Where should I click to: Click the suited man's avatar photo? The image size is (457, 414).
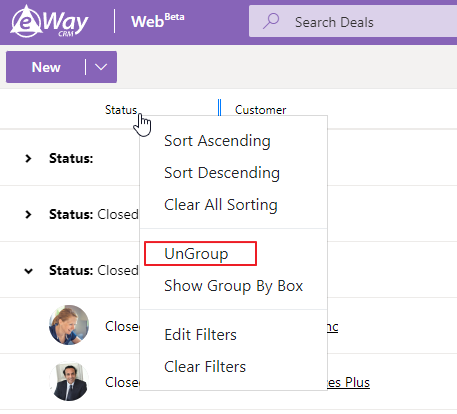click(x=69, y=381)
